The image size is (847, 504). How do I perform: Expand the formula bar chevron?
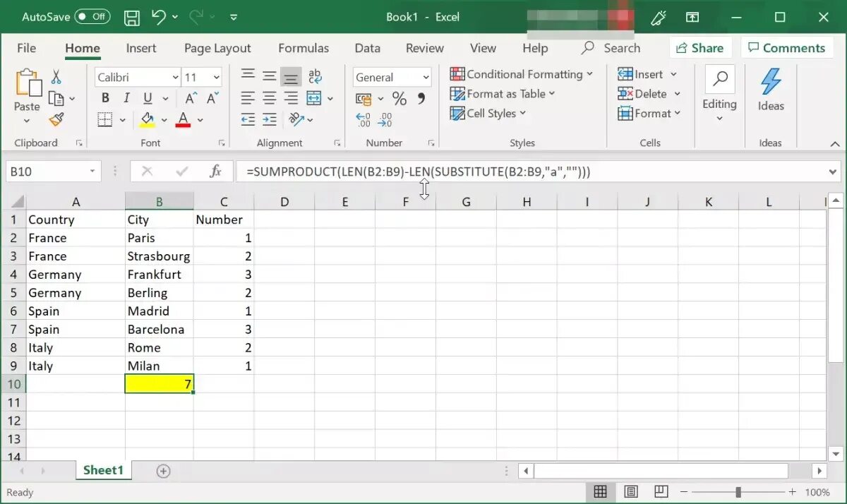click(834, 172)
